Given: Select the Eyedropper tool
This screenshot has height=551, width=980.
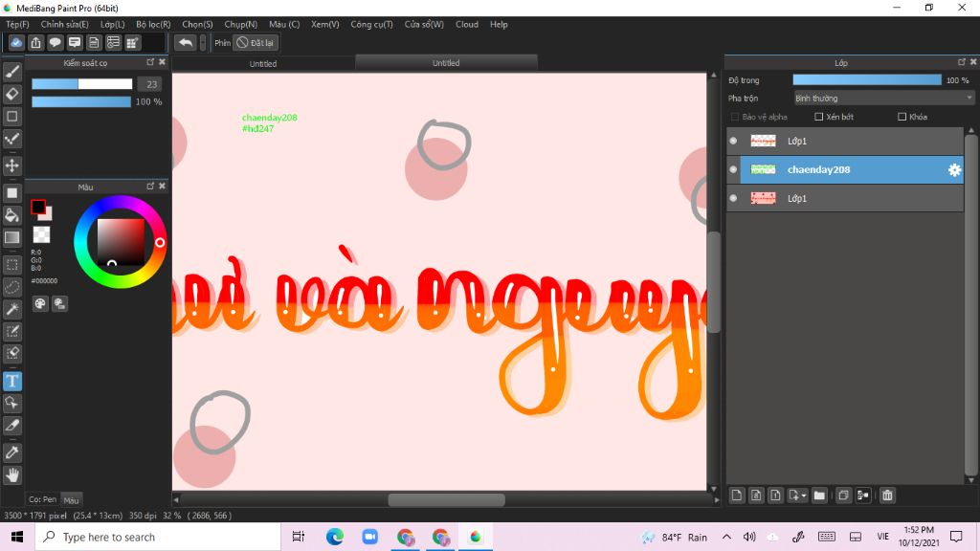Looking at the screenshot, I should pos(11,452).
